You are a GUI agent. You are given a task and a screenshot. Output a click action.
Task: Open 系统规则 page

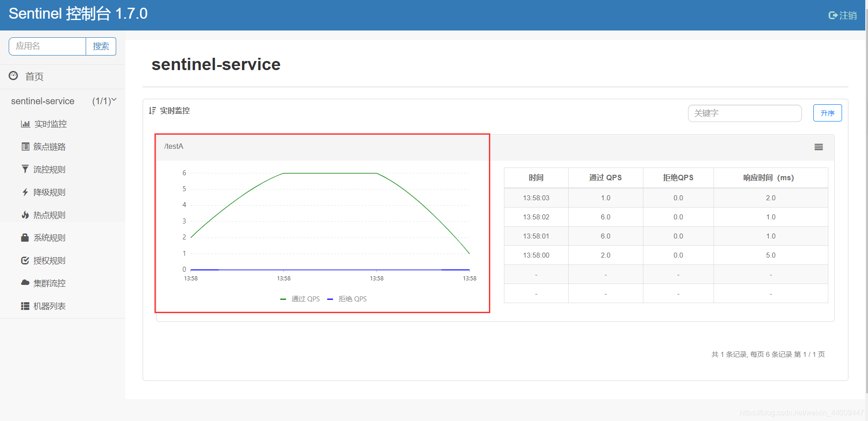49,238
